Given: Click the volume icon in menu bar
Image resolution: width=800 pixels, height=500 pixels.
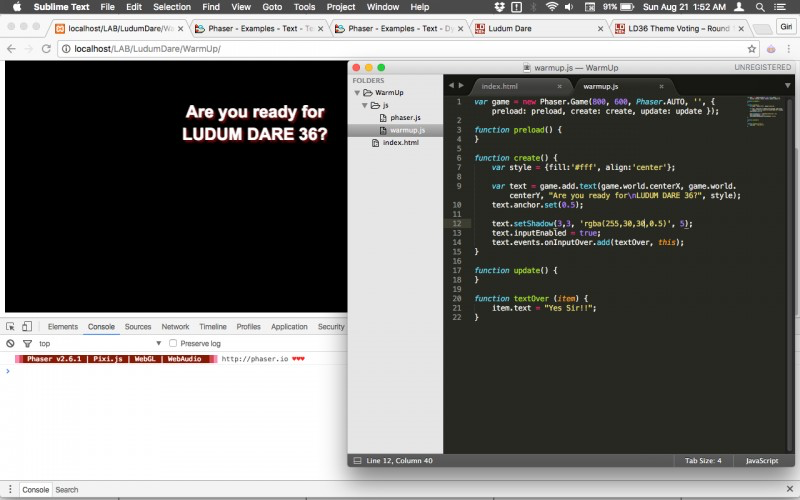Looking at the screenshot, I should click(569, 7).
